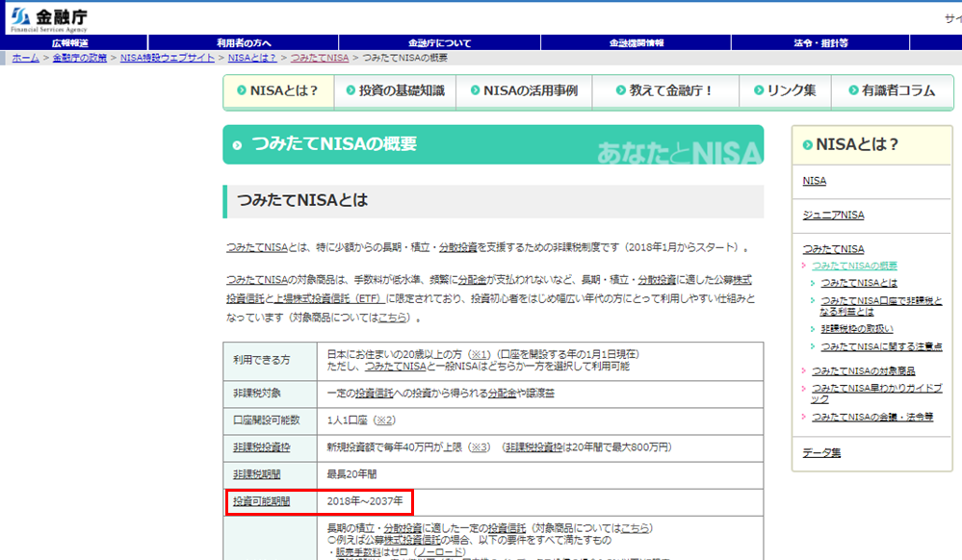Open the 法令・指針等 menu

820,43
